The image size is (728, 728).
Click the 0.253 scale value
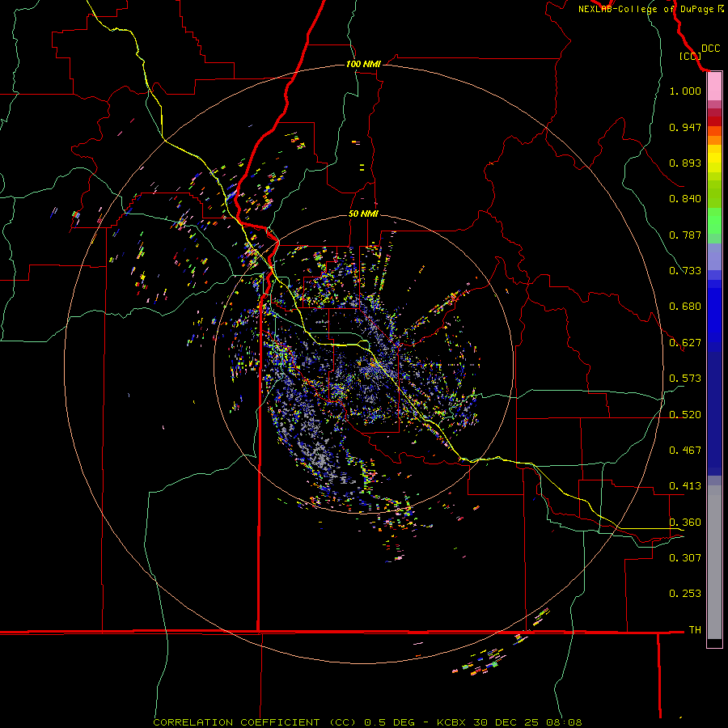[x=685, y=594]
